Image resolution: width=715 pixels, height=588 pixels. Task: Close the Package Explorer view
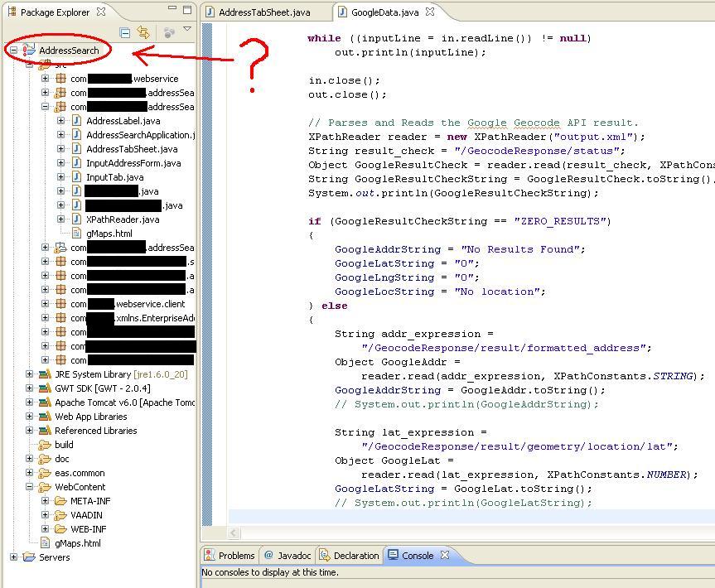(x=101, y=12)
